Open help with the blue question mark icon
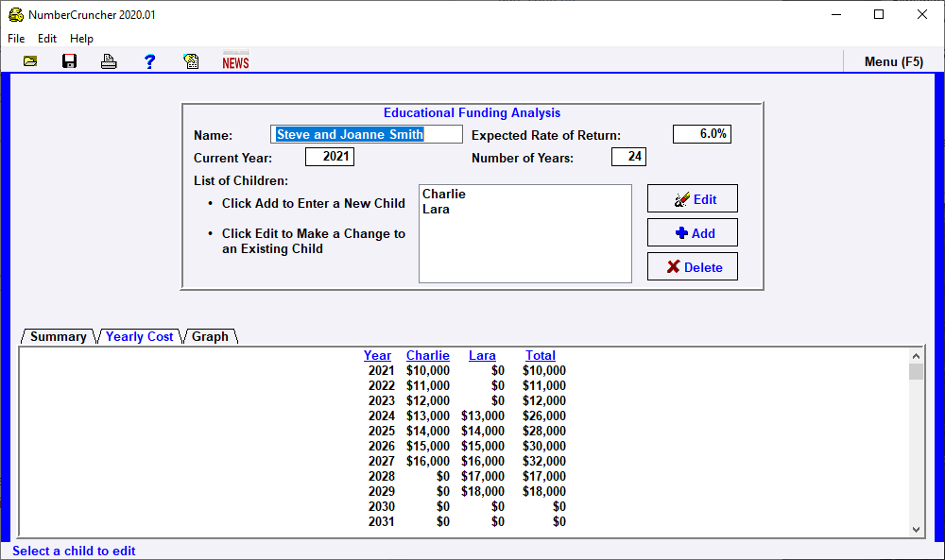The width and height of the screenshot is (945, 560). tap(149, 61)
